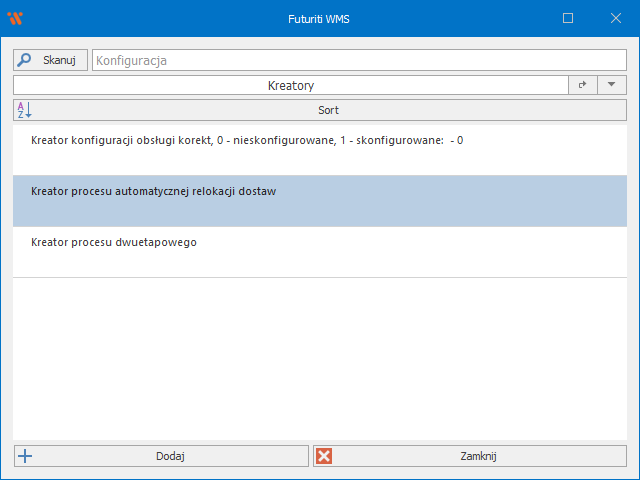This screenshot has width=640, height=480.
Task: Open the dropdown arrow right of Kreatory
Action: pos(611,86)
